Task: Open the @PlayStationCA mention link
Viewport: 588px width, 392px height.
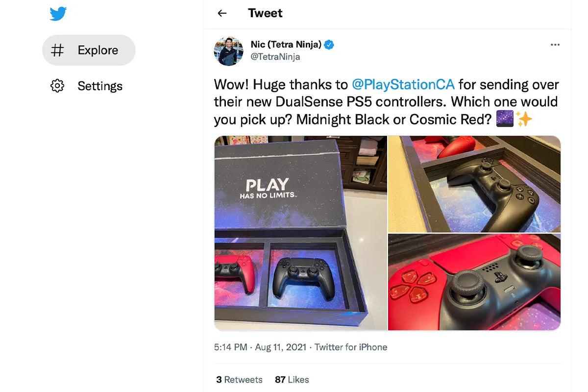Action: pyautogui.click(x=403, y=85)
